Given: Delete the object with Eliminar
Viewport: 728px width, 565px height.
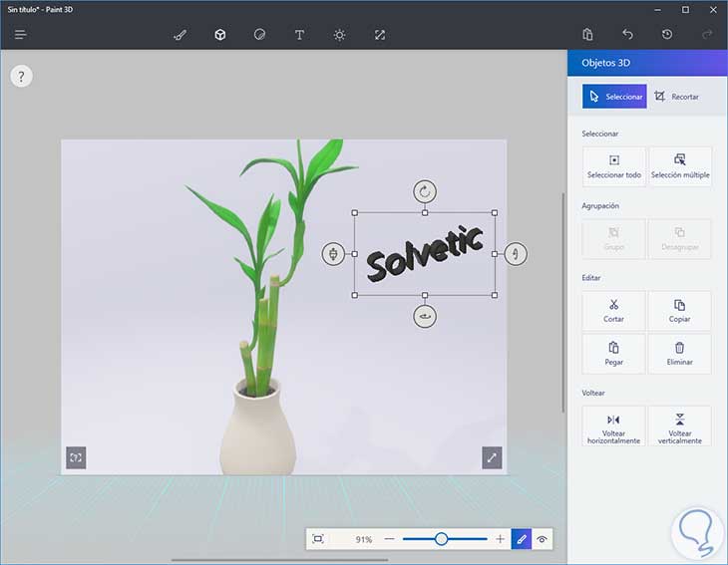Looking at the screenshot, I should coord(680,354).
